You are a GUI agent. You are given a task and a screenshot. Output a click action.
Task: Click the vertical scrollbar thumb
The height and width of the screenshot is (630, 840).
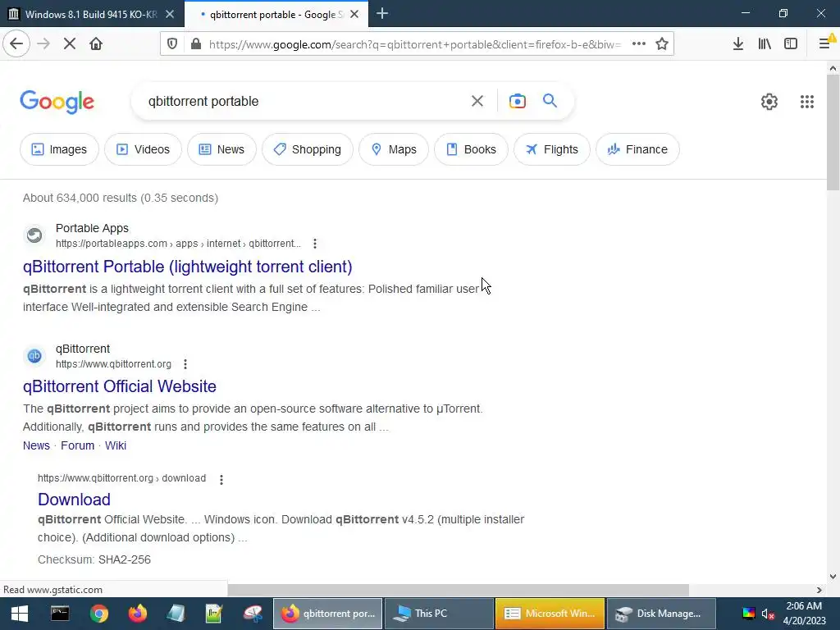[833, 132]
